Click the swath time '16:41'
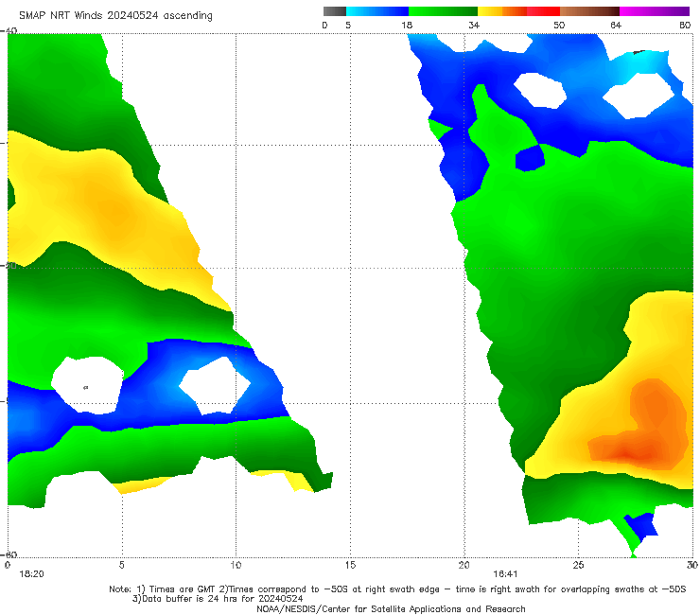700x615 pixels. [x=505, y=574]
